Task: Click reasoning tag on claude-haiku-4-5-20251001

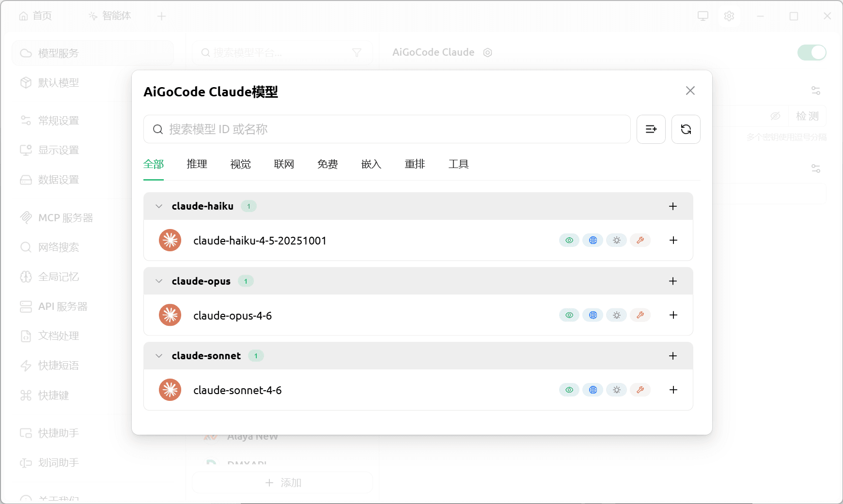Action: pos(617,240)
